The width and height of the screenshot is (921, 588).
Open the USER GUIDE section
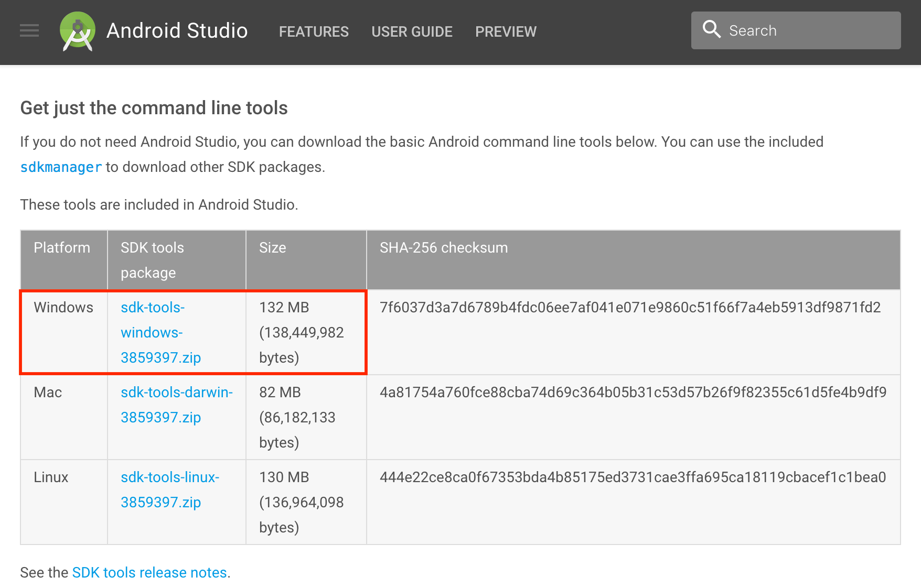412,31
